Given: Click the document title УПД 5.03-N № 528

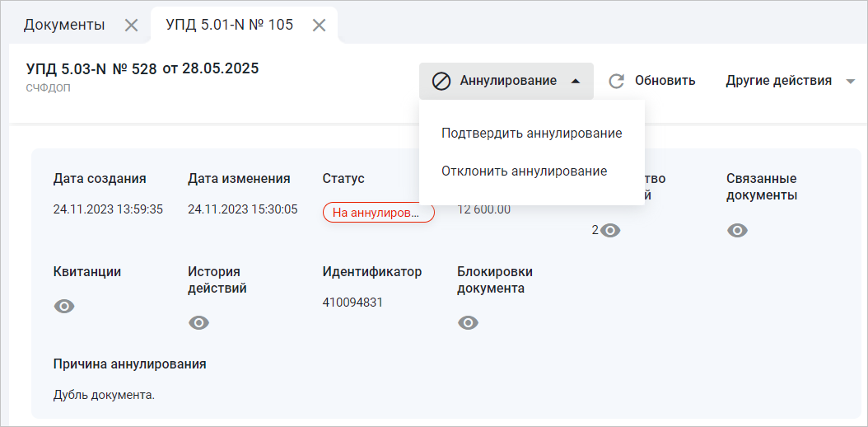Looking at the screenshot, I should [x=91, y=68].
